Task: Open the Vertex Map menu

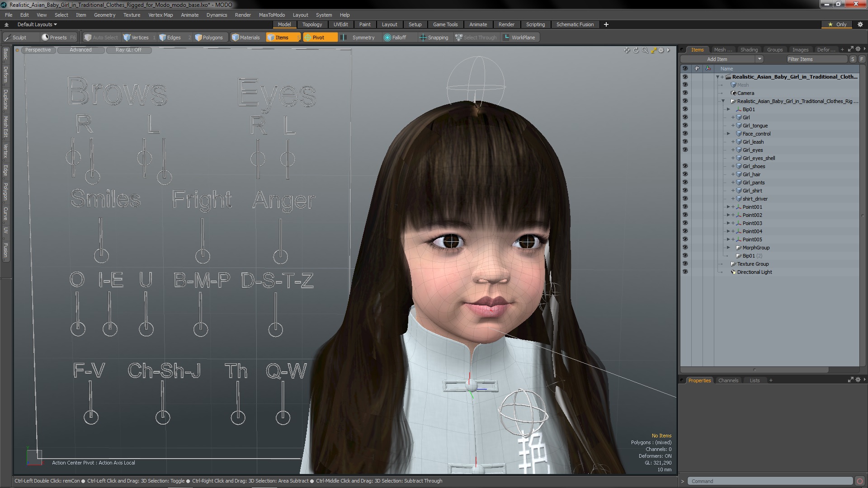Action: tap(160, 15)
